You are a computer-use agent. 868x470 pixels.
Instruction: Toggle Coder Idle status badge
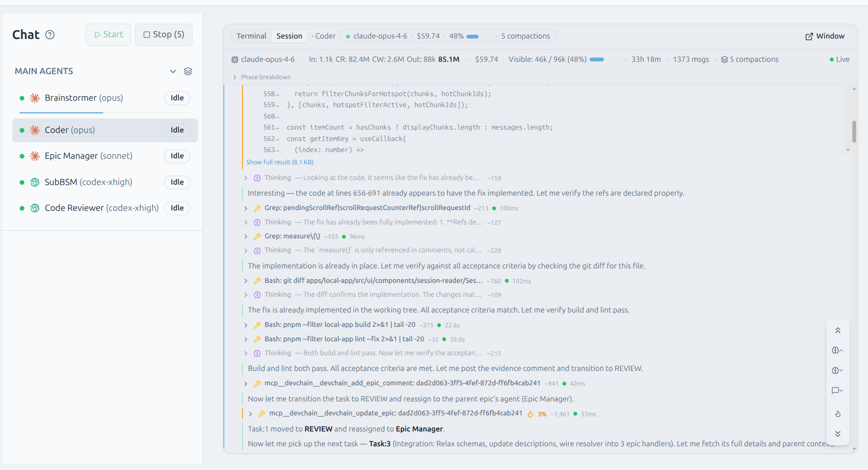pyautogui.click(x=177, y=130)
